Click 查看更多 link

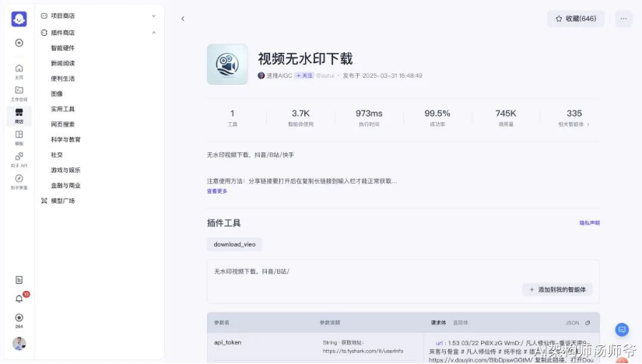pos(217,191)
